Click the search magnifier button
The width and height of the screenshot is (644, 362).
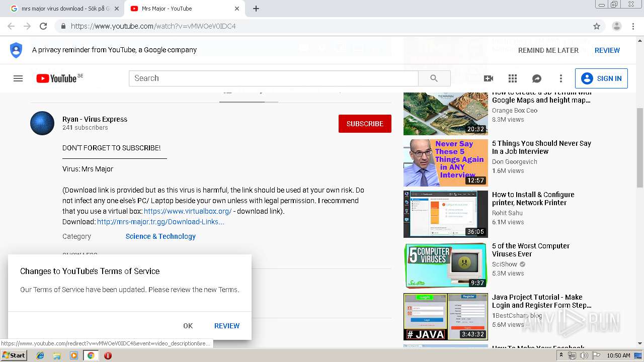(434, 78)
